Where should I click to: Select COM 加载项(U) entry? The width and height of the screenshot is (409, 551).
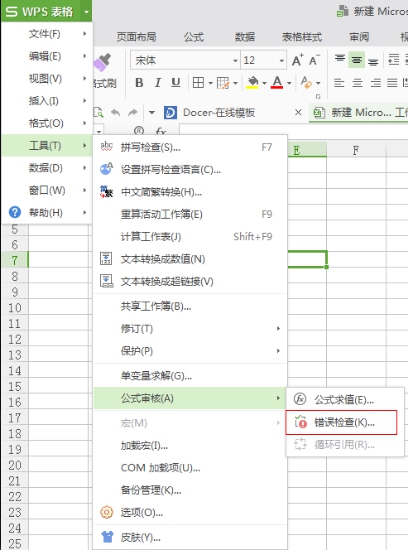coord(190,468)
